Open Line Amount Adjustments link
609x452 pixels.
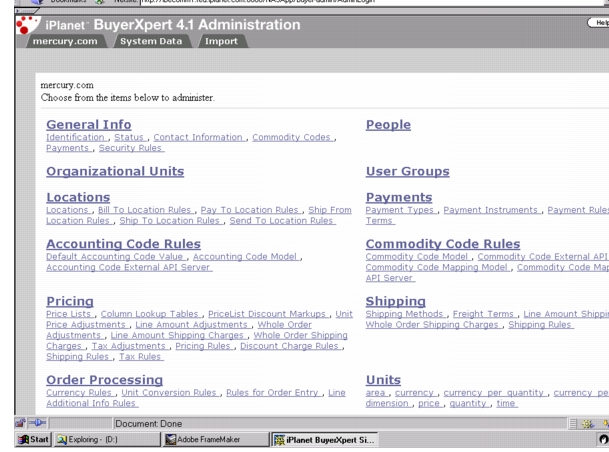tap(191, 325)
